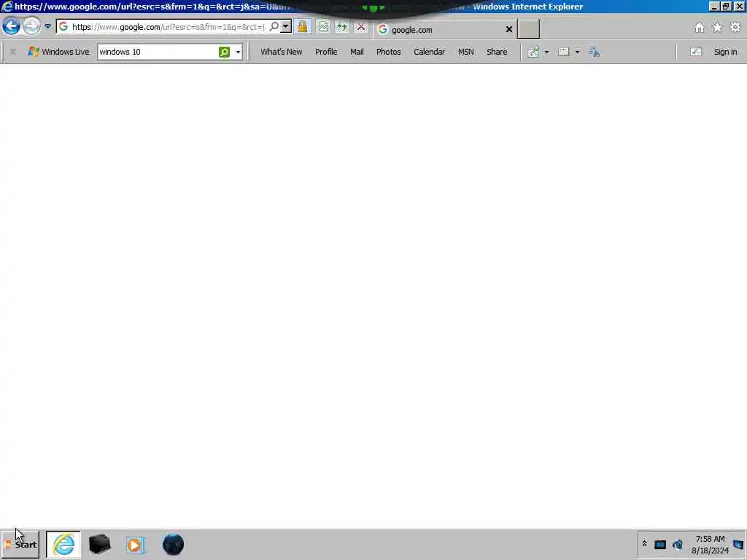This screenshot has width=747, height=560.
Task: Click the address bar search magnifier
Action: click(274, 27)
